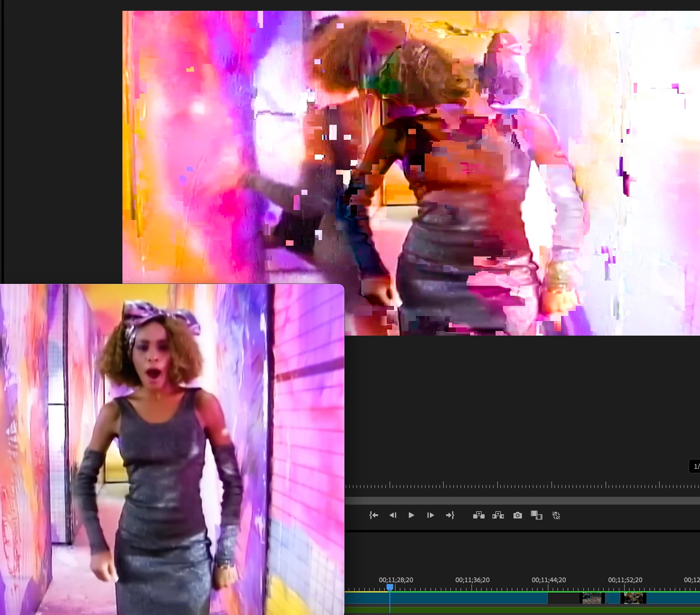Open the playback resolution dropdown showing 1/
This screenshot has height=615, width=700.
click(695, 466)
